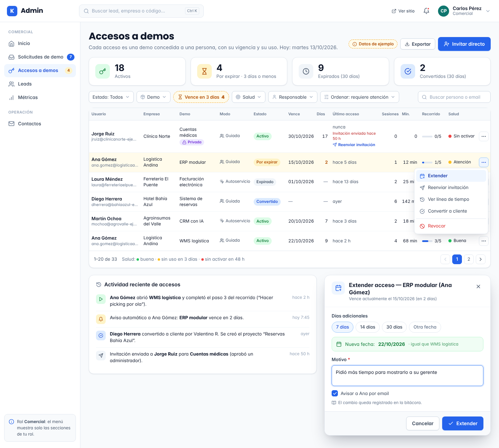Open the Estado: Todos dropdown
The width and height of the screenshot is (499, 448).
click(x=111, y=97)
